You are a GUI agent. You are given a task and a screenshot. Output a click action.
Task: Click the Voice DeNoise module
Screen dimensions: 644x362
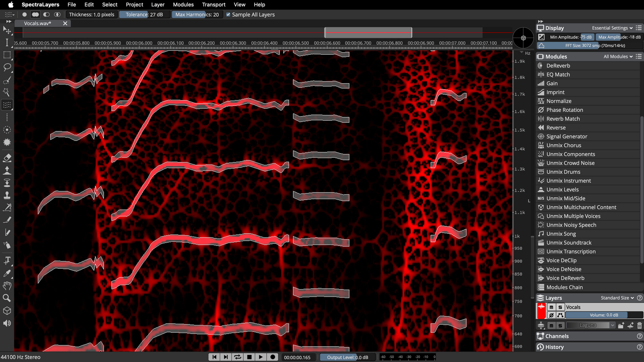pyautogui.click(x=588, y=269)
